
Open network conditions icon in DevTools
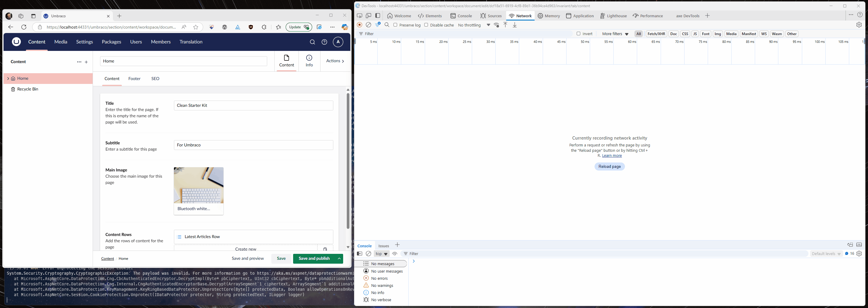pyautogui.click(x=496, y=25)
